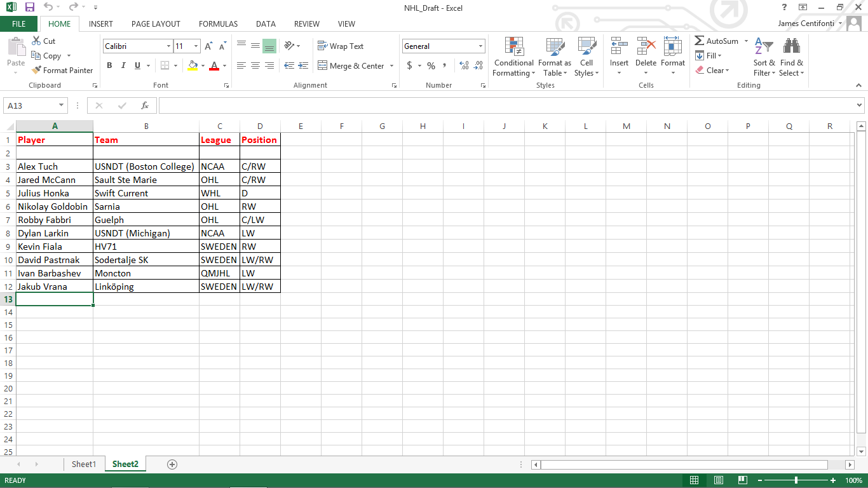Redo the last undone action
The height and width of the screenshot is (488, 868).
(73, 8)
